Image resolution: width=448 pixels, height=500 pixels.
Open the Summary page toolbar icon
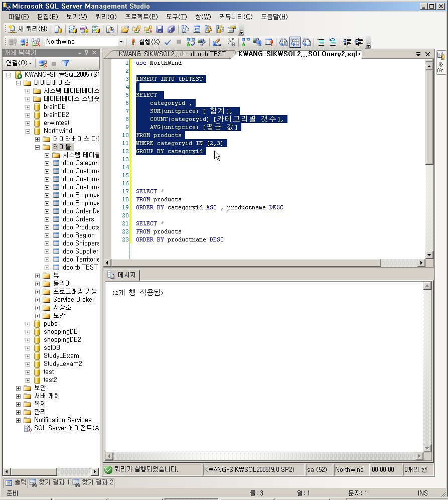point(197,29)
